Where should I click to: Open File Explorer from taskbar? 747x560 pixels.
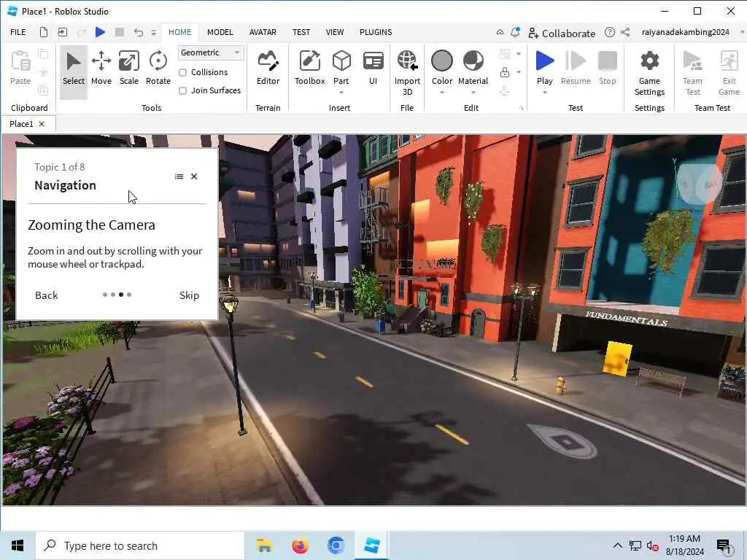coord(264,545)
